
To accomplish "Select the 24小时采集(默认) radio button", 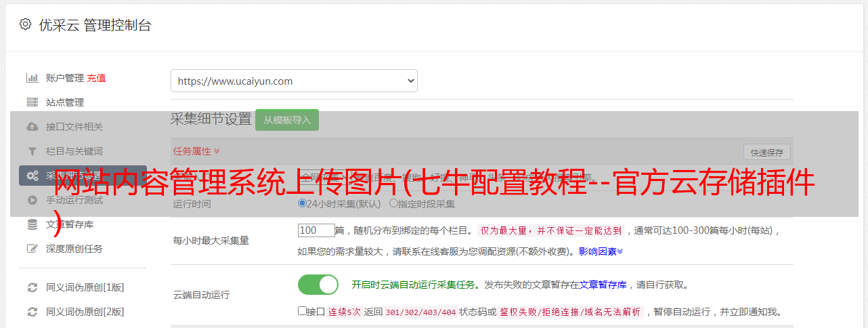I will 302,203.
